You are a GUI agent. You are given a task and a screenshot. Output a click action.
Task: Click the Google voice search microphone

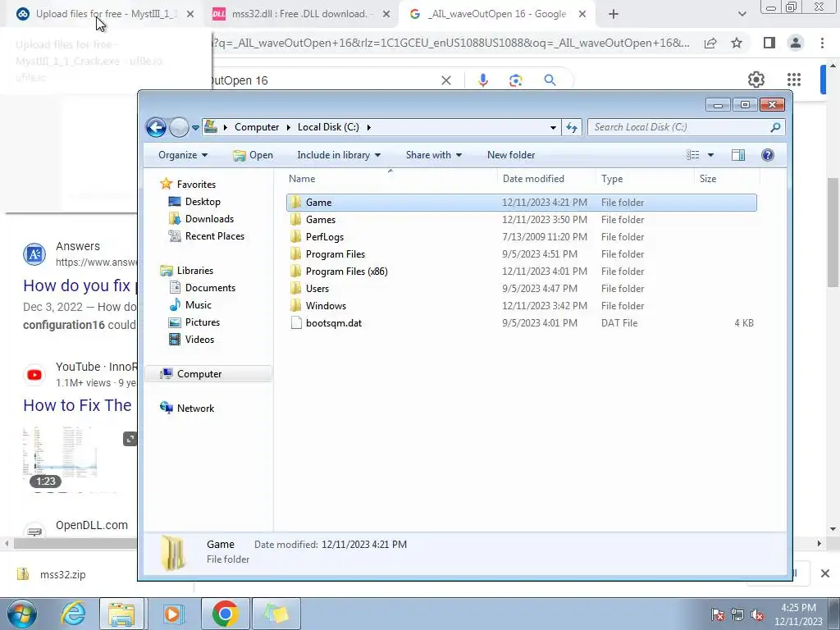(482, 80)
